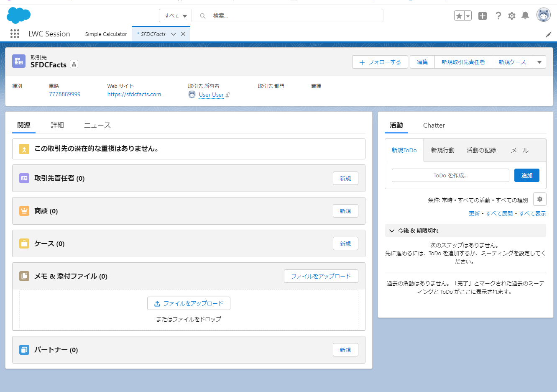Open the App Launcher grid icon
This screenshot has height=392, width=557.
click(x=15, y=34)
